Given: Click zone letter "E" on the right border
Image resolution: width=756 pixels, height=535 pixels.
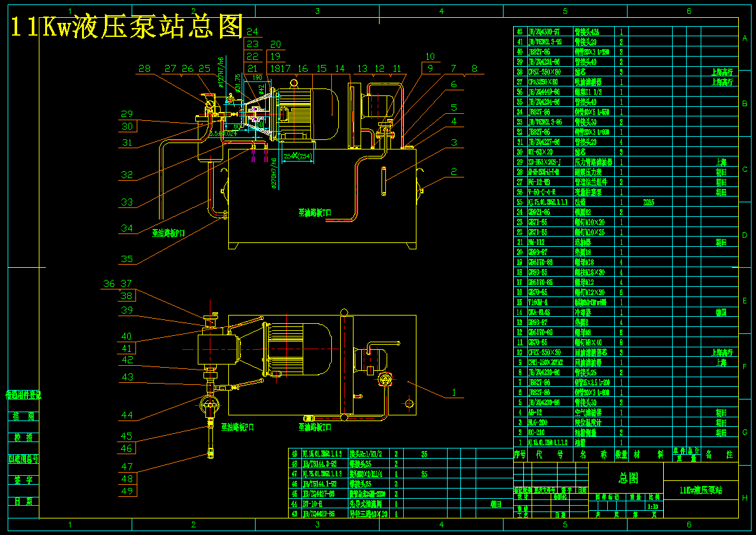Looking at the screenshot, I should point(745,301).
